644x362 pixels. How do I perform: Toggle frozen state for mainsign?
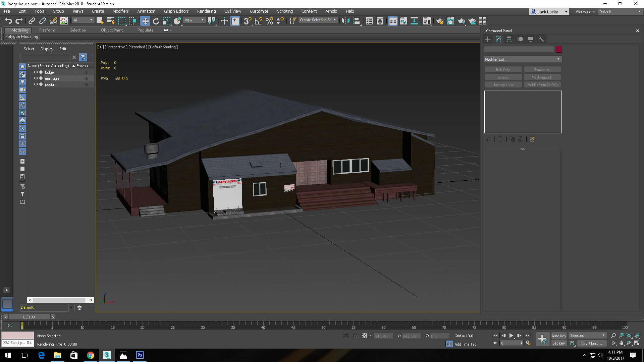point(86,78)
